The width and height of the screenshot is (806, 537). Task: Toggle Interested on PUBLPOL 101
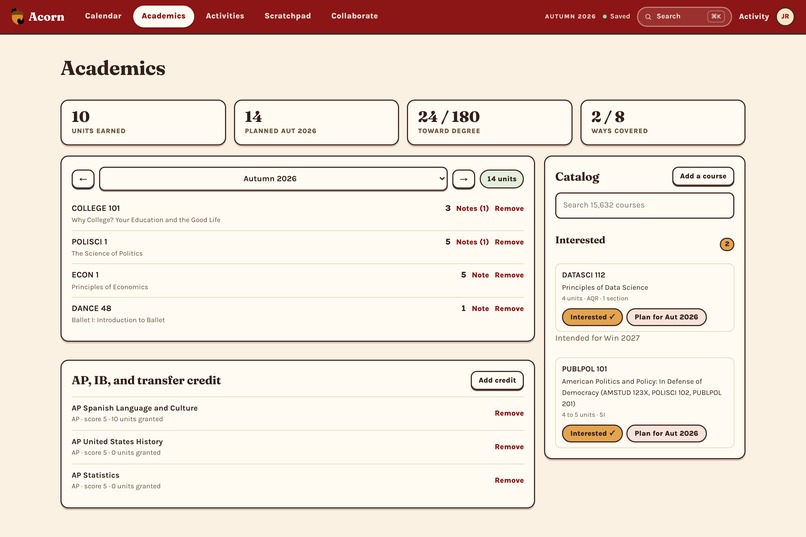pos(592,433)
